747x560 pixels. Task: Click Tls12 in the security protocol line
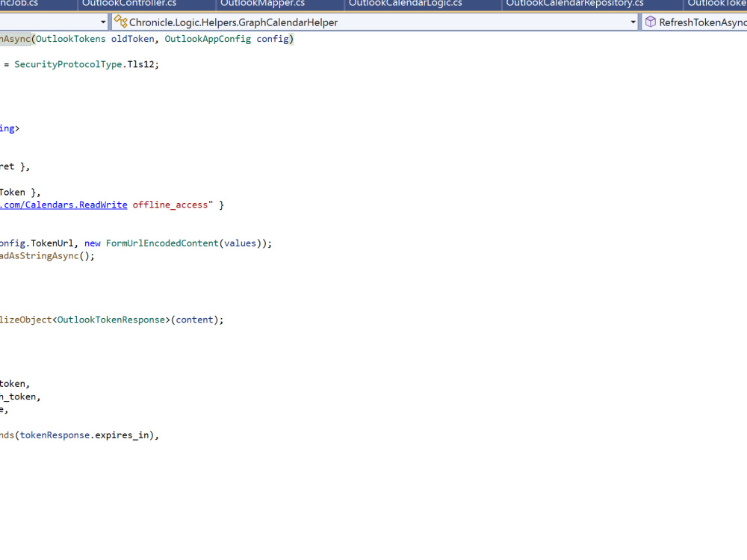tap(140, 64)
